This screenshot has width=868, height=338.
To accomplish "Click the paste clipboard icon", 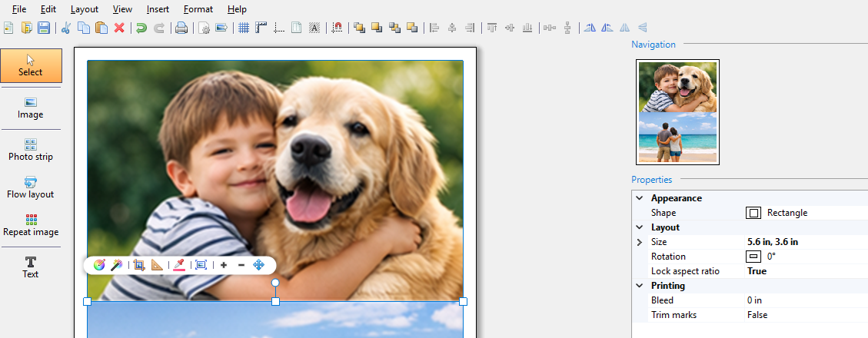I will pos(101,28).
